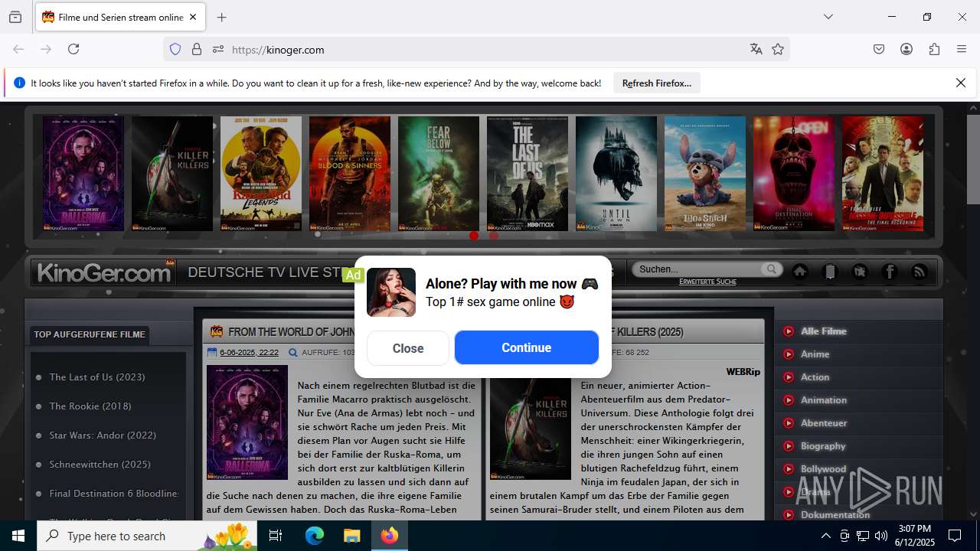Translate this page icon in address bar
Viewport: 980px width, 551px height.
[756, 49]
